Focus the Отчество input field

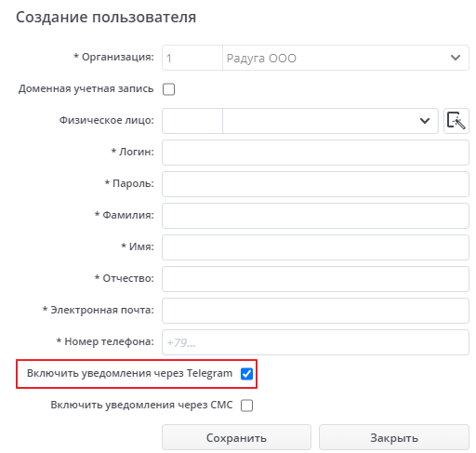point(315,279)
